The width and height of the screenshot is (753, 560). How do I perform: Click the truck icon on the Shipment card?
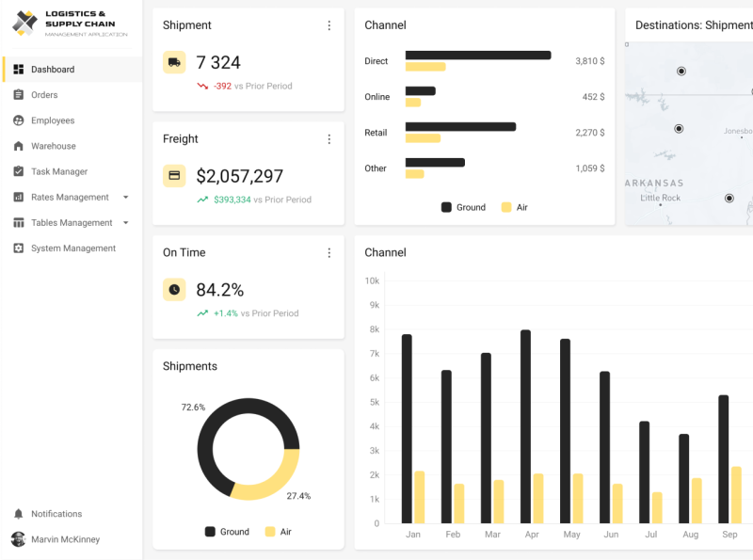[x=174, y=63]
